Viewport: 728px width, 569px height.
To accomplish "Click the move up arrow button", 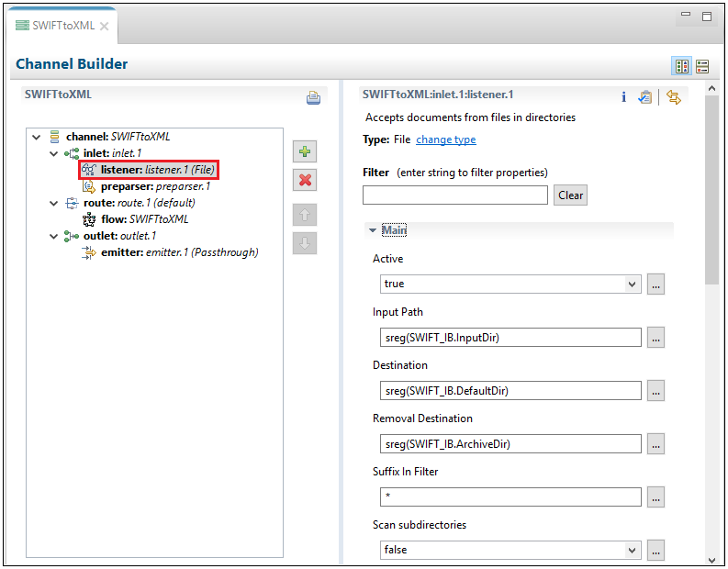I will coord(305,215).
